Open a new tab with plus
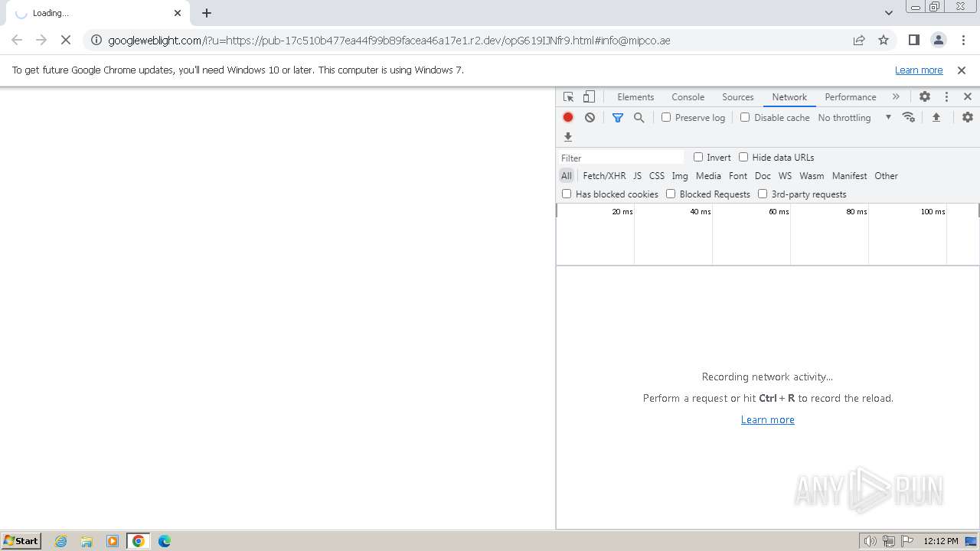 (x=207, y=13)
